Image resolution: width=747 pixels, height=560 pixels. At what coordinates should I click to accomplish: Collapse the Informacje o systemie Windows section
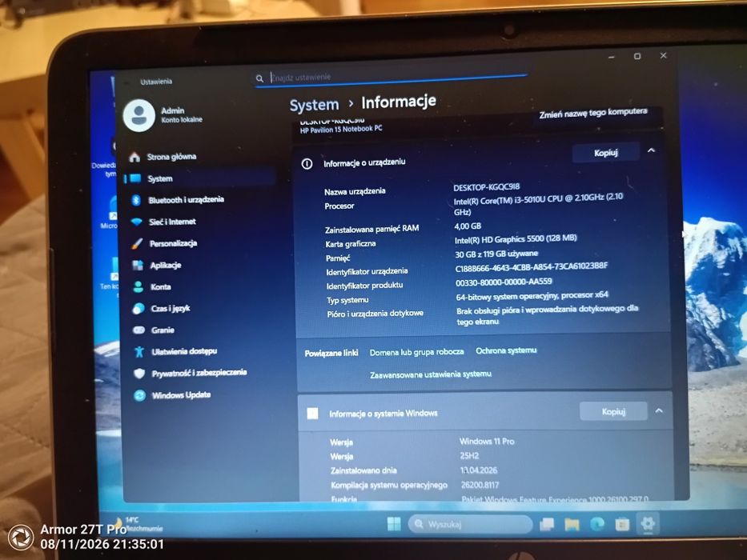point(659,411)
